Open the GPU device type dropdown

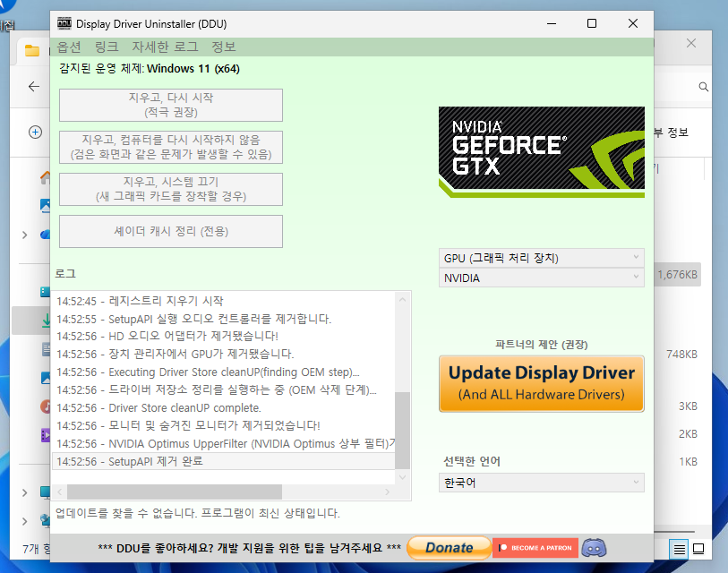point(542,258)
